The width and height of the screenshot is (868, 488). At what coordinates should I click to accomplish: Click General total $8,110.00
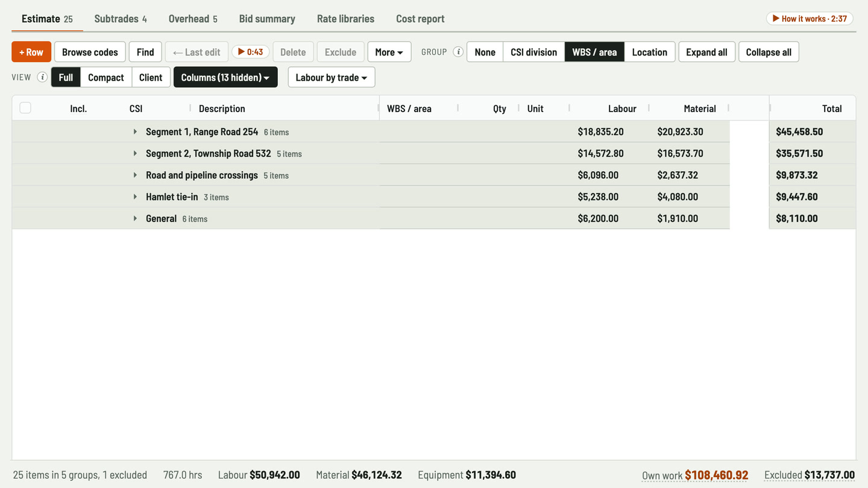[x=797, y=218]
